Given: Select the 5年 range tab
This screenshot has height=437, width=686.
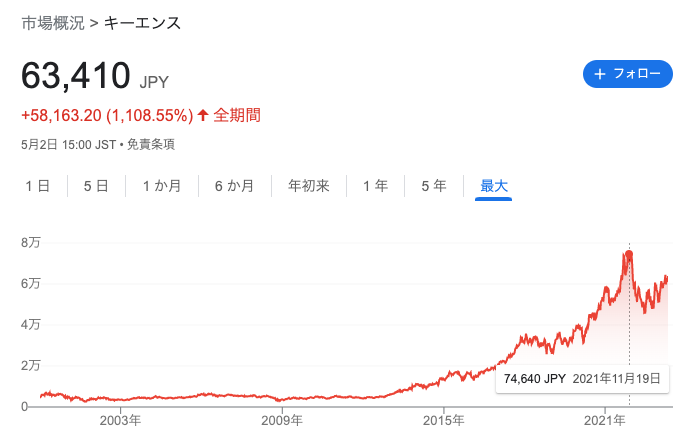Looking at the screenshot, I should pyautogui.click(x=434, y=186).
